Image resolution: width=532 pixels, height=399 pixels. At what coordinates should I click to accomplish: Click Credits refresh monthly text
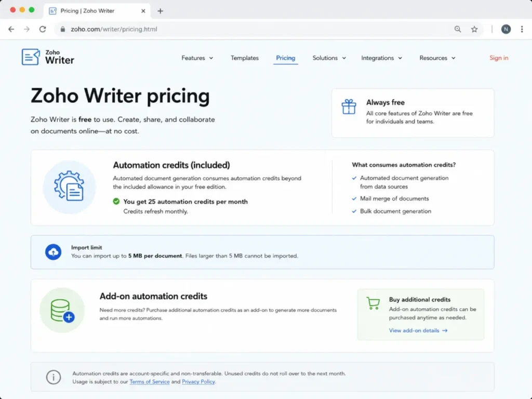click(155, 211)
